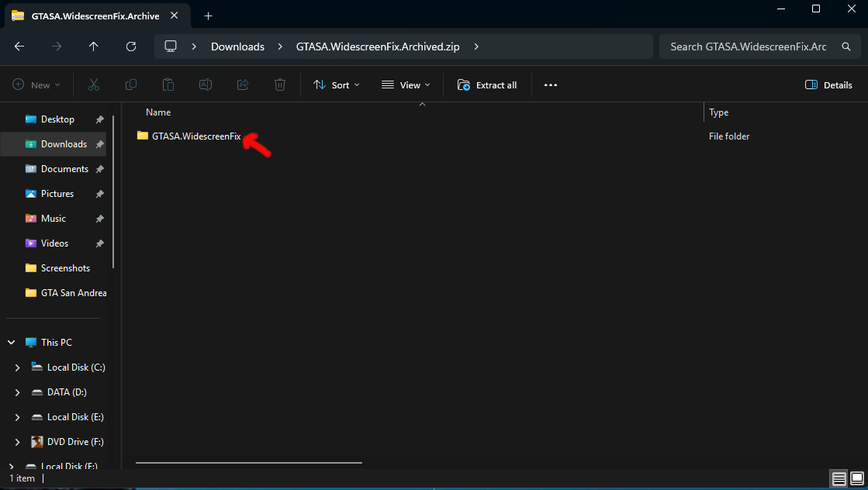Image resolution: width=868 pixels, height=490 pixels.
Task: Go back to previous folder
Action: coord(19,47)
